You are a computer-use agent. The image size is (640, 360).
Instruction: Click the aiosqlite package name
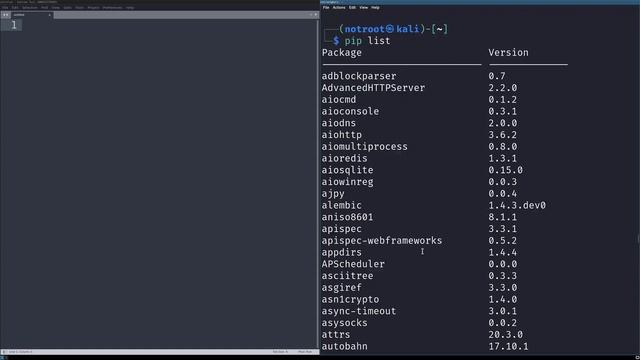(347, 170)
